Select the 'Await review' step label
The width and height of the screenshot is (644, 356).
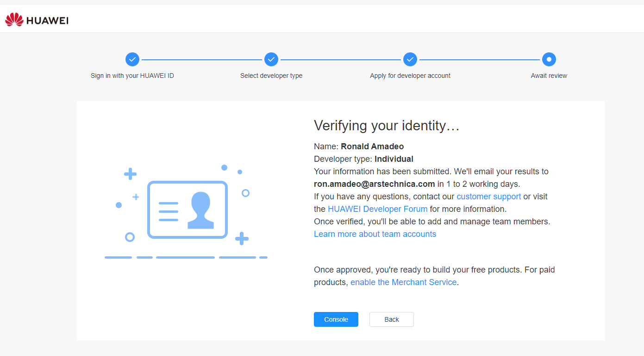(549, 76)
